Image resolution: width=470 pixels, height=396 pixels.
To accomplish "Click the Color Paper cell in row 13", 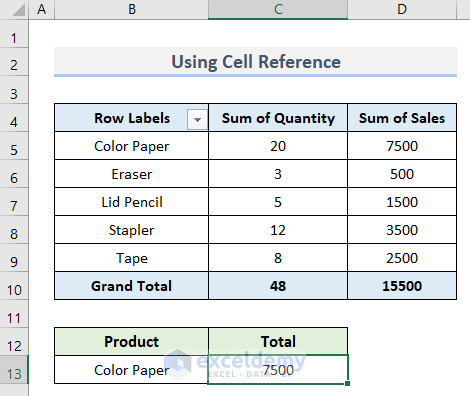I will (132, 370).
